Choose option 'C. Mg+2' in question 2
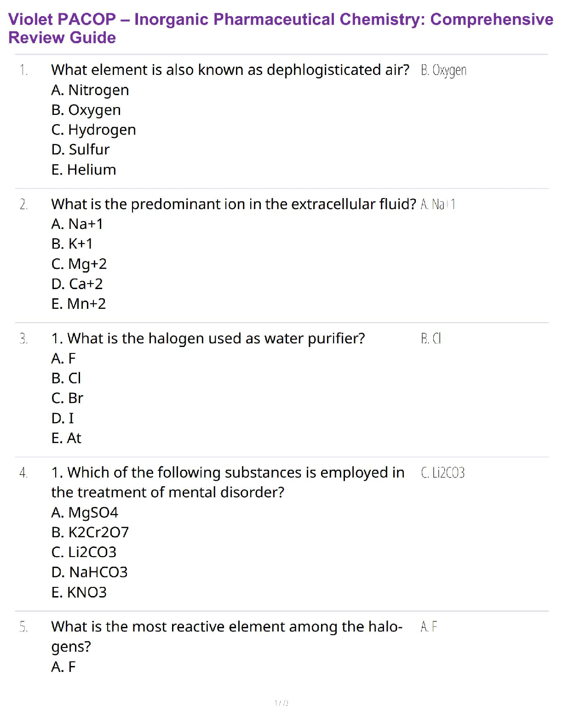Viewport: 563px width, 728px height. pos(79,264)
